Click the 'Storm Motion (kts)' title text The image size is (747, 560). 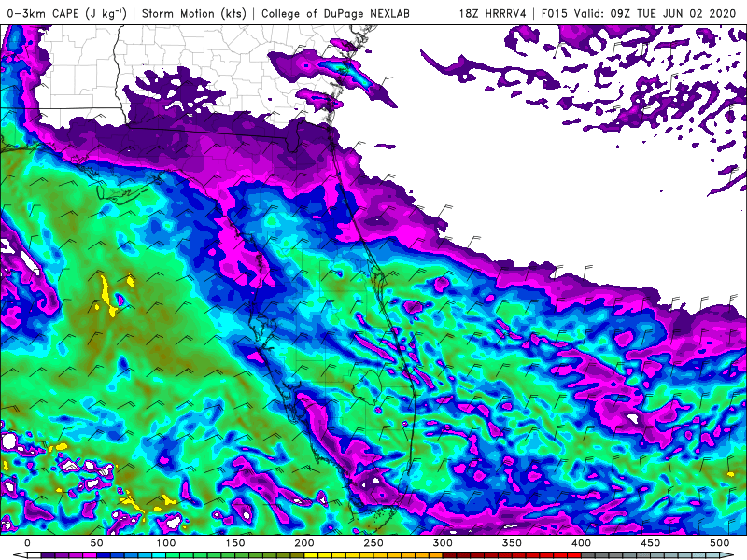click(194, 13)
